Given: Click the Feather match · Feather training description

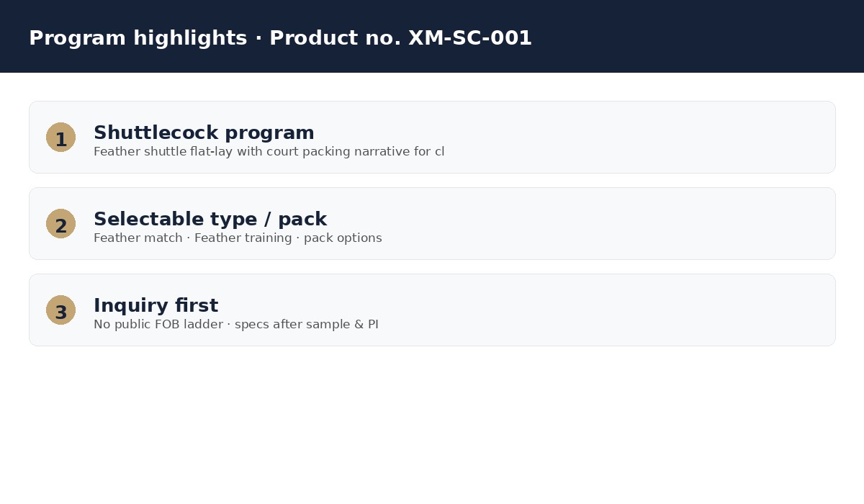Looking at the screenshot, I should click(x=238, y=238).
